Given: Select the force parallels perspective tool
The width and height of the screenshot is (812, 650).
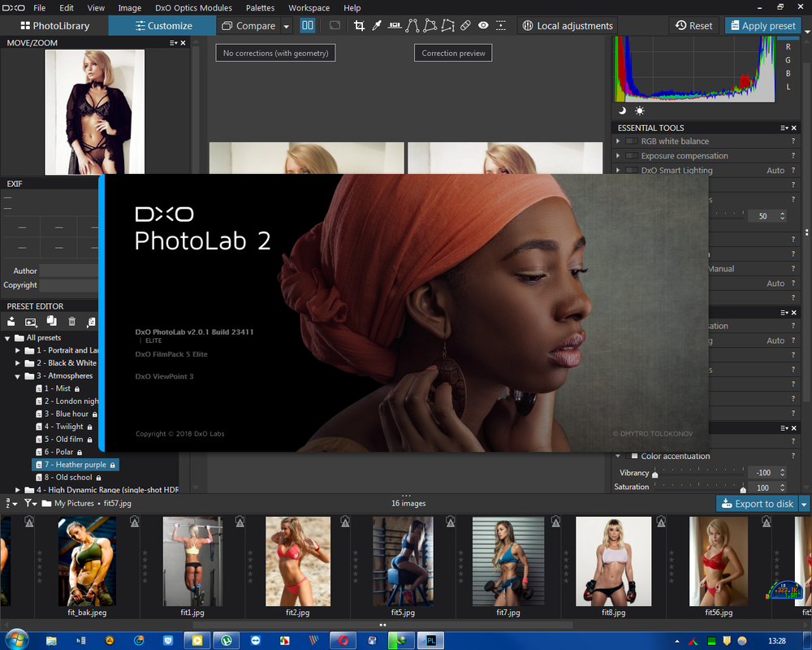Looking at the screenshot, I should tap(412, 25).
